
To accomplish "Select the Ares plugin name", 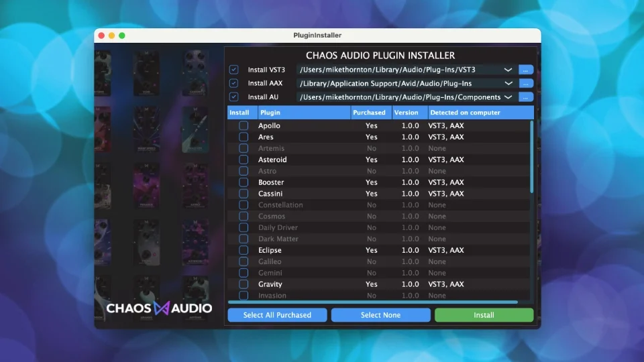I will (x=266, y=137).
